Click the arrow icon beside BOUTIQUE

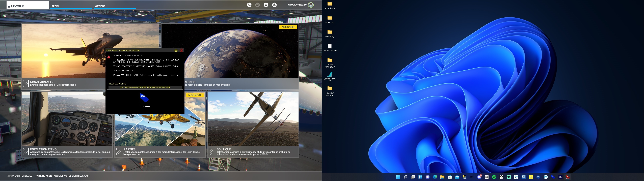212,152
